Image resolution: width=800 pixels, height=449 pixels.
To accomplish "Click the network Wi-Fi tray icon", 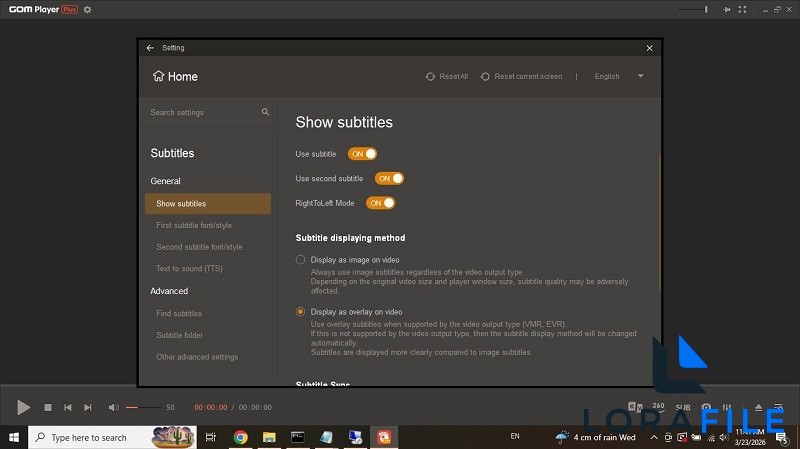I will point(711,437).
